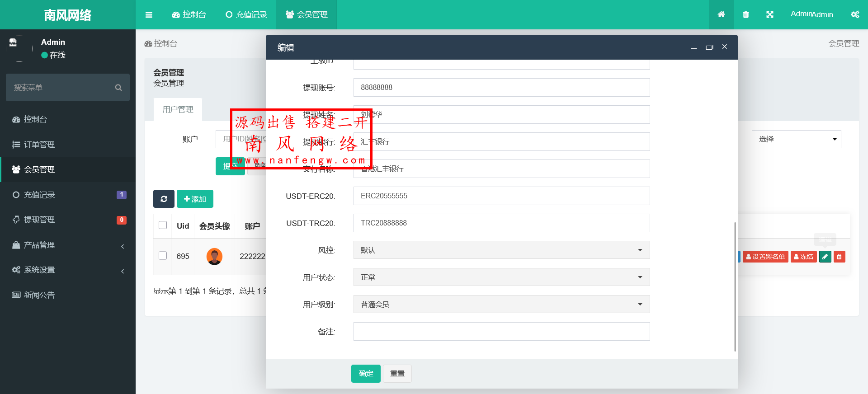
Task: Click the 支行名称 input field
Action: (x=501, y=169)
